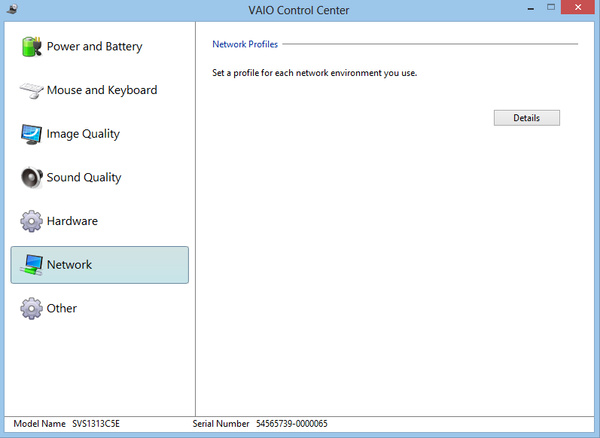The width and height of the screenshot is (600, 438).
Task: Click the Network computer icon
Action: 31,265
